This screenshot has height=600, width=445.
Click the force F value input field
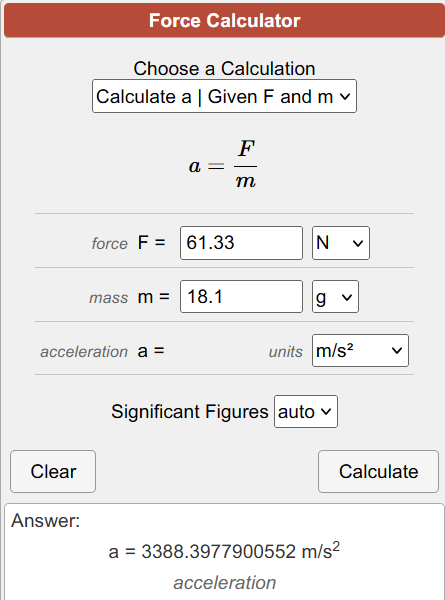click(241, 243)
